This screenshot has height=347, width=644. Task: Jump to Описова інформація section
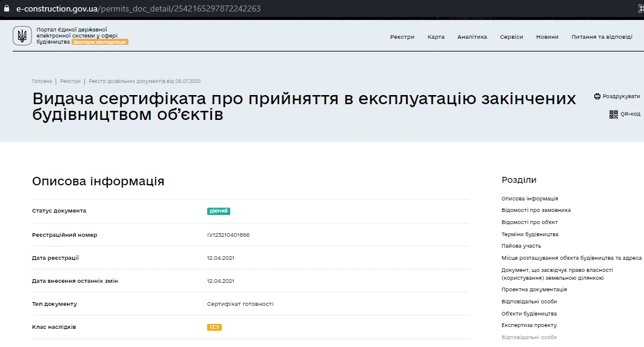click(x=529, y=199)
